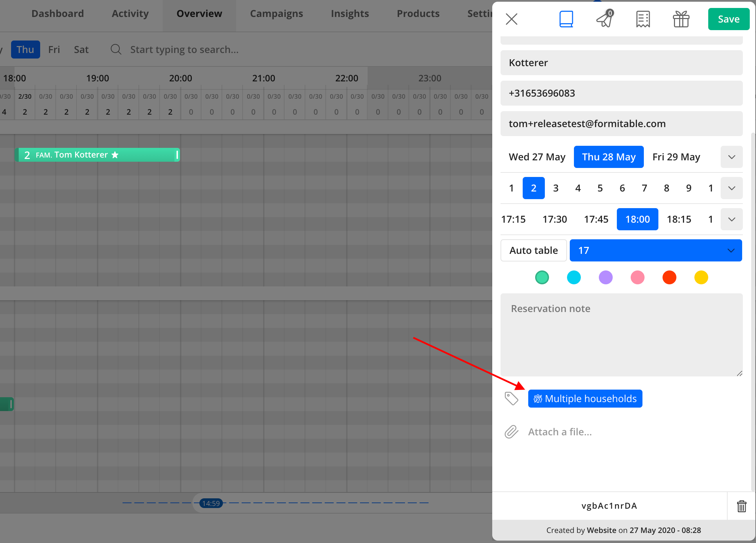
Task: Pick the red color swatch
Action: click(x=669, y=277)
